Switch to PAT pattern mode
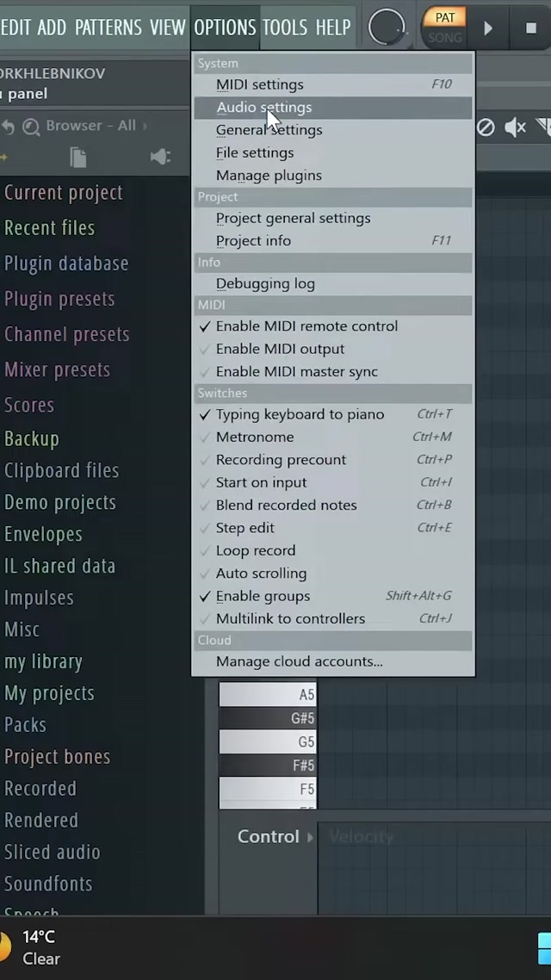This screenshot has height=980, width=551. (445, 17)
